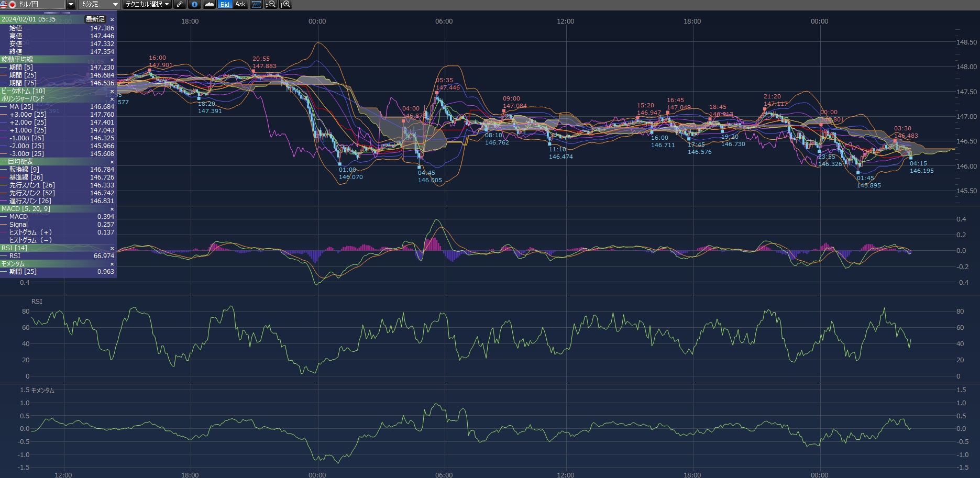Click the chart display settings icon
This screenshot has width=980, height=478.
pos(256,4)
